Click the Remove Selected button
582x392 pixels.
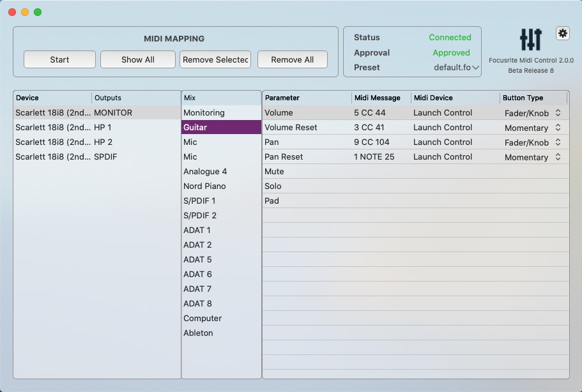[215, 59]
